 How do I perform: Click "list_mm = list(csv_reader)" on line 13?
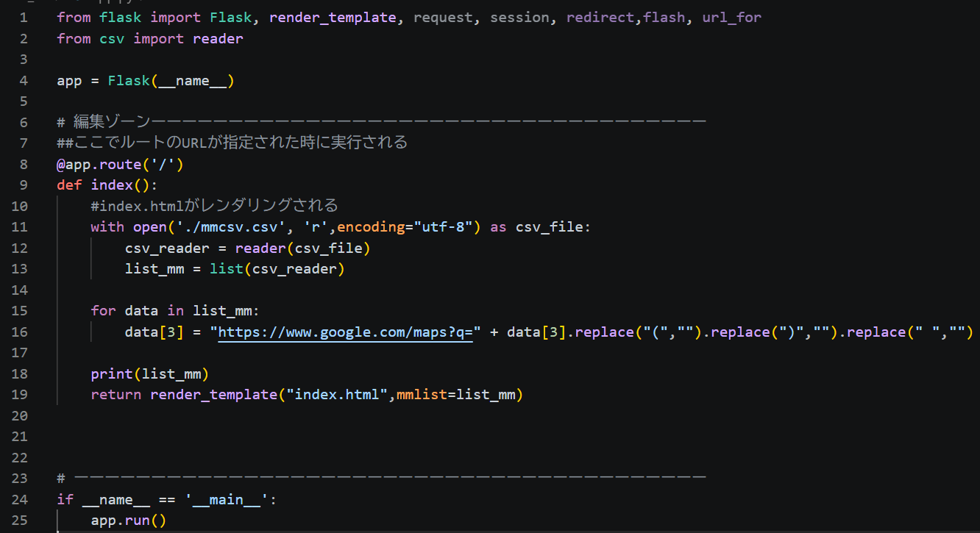pyautogui.click(x=235, y=268)
